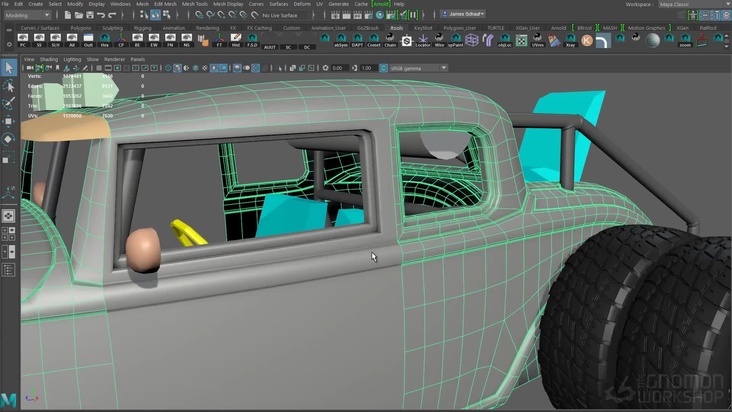Select the arrow Select tool in toolbox
Viewport: 732px width, 412px height.
click(9, 68)
